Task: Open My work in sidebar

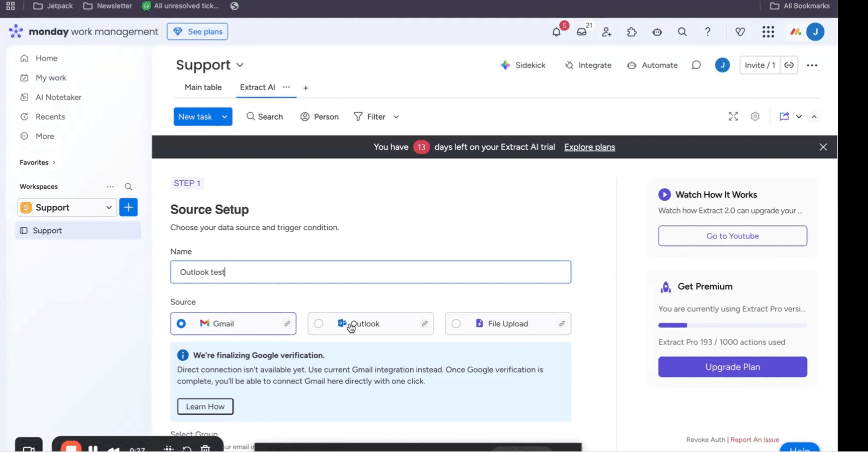Action: coord(51,78)
